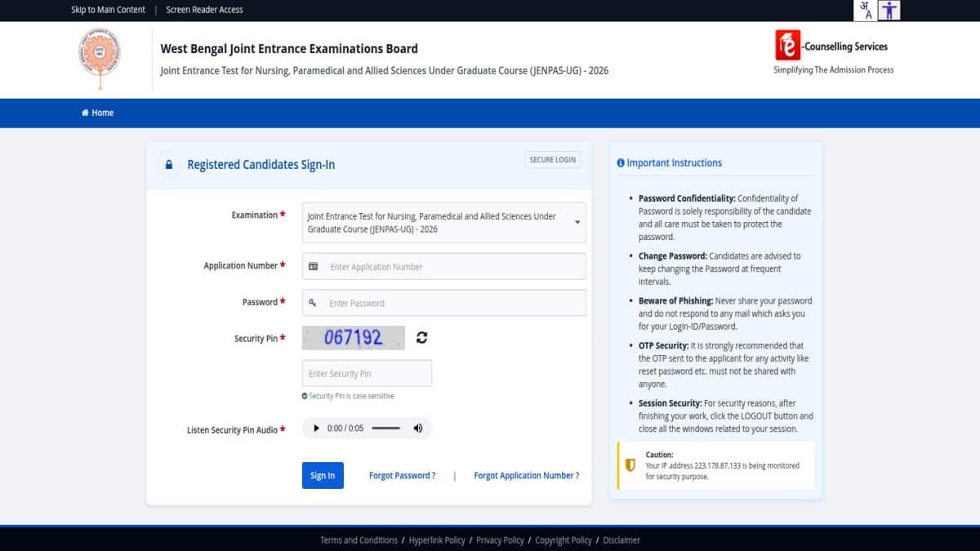This screenshot has width=980, height=551.
Task: Focus the Application Number field
Action: click(444, 267)
